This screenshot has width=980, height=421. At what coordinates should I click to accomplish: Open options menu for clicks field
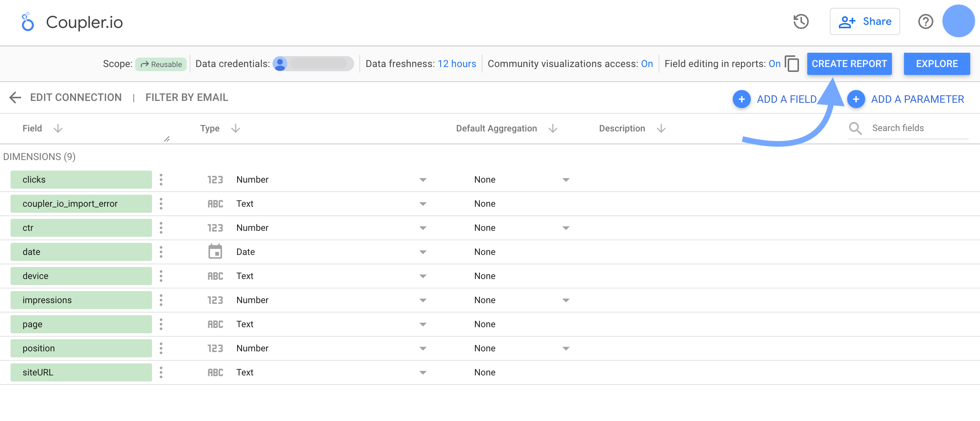coord(161,180)
